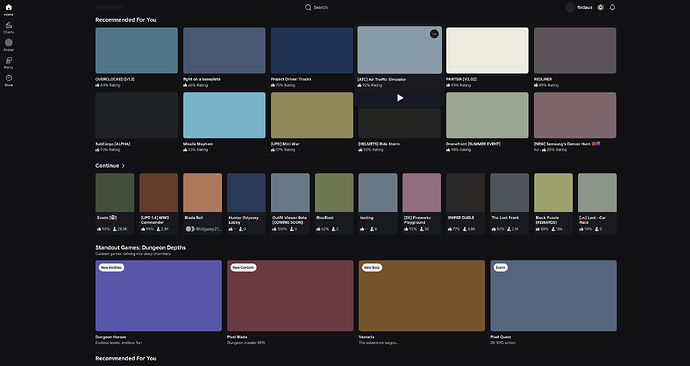Continue The Lost Front game
The image size is (690, 366).
(510, 203)
